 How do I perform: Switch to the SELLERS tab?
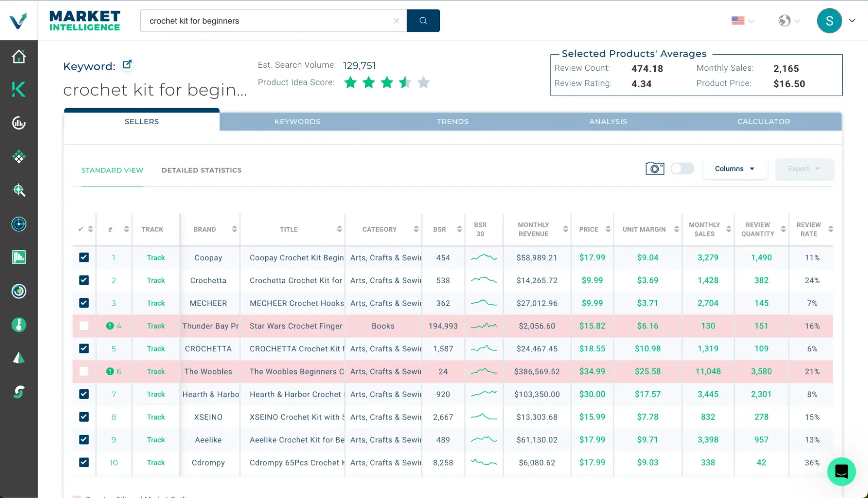tap(142, 121)
